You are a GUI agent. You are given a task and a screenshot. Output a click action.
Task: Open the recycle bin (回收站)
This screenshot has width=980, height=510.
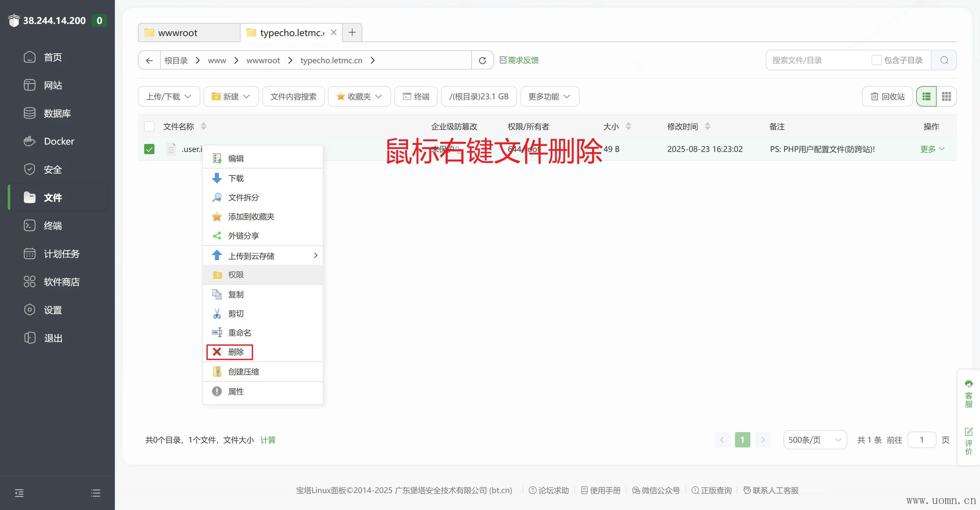pyautogui.click(x=887, y=96)
